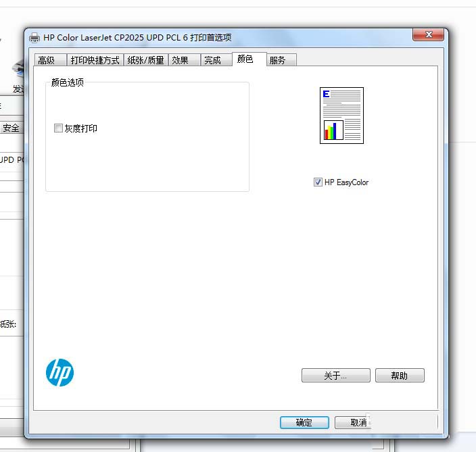Select the 纸张/质量 tab

[x=146, y=60]
